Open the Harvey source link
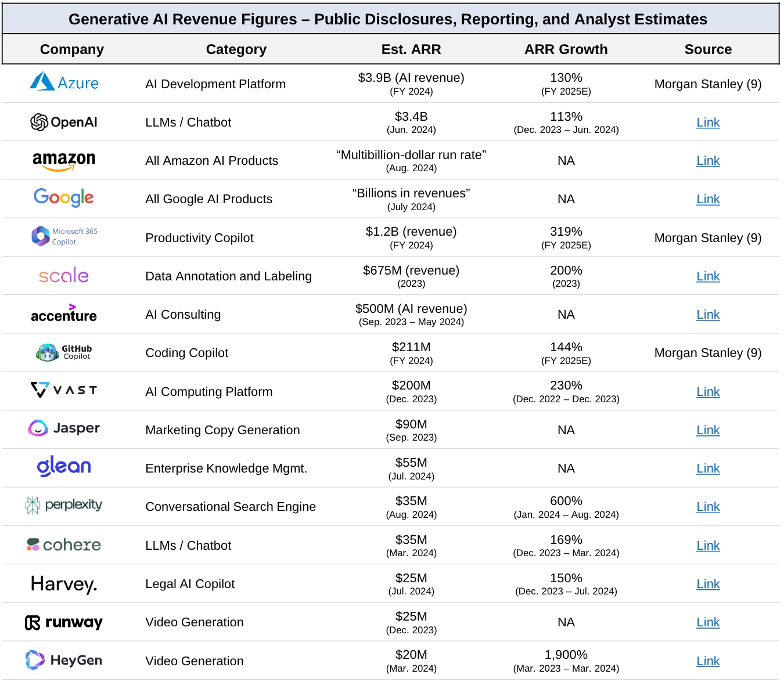 pos(707,584)
